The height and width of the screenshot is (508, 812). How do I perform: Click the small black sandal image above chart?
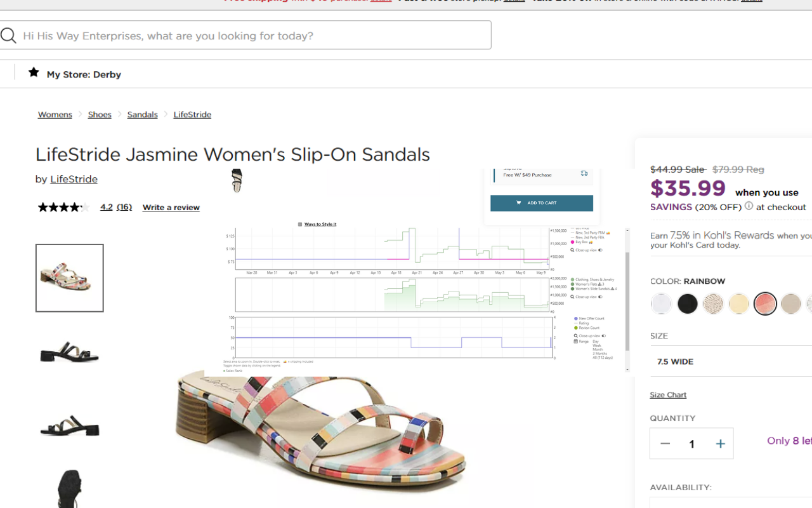[x=237, y=180]
